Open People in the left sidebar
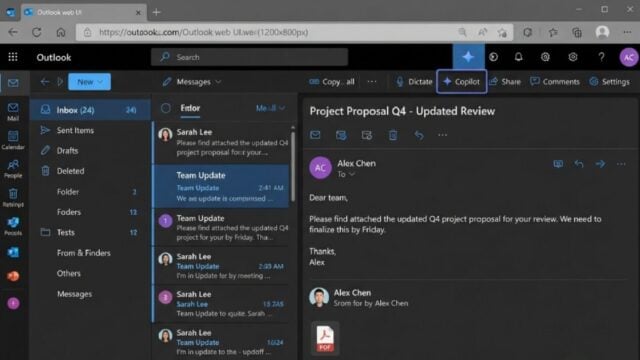The height and width of the screenshot is (360, 640). [x=13, y=169]
